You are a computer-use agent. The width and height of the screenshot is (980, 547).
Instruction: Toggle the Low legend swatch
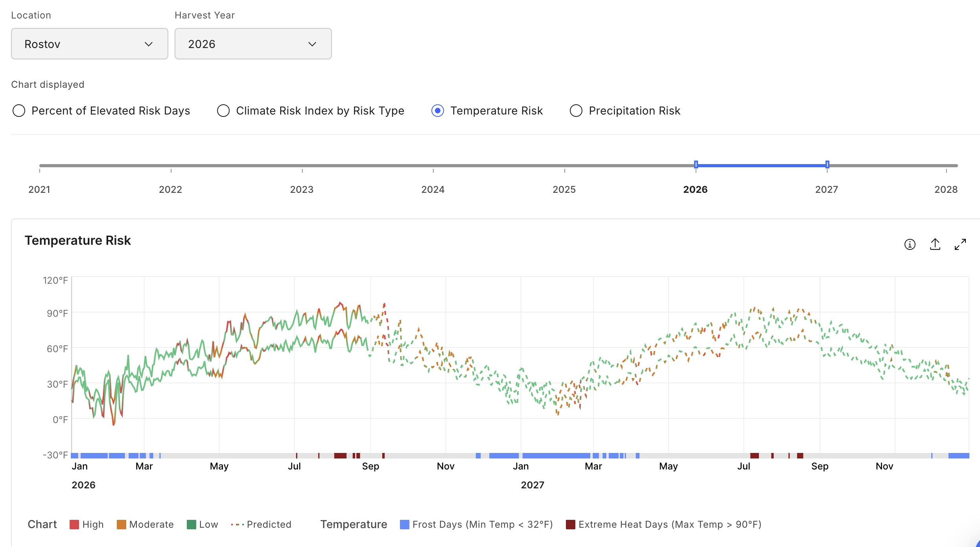point(191,525)
